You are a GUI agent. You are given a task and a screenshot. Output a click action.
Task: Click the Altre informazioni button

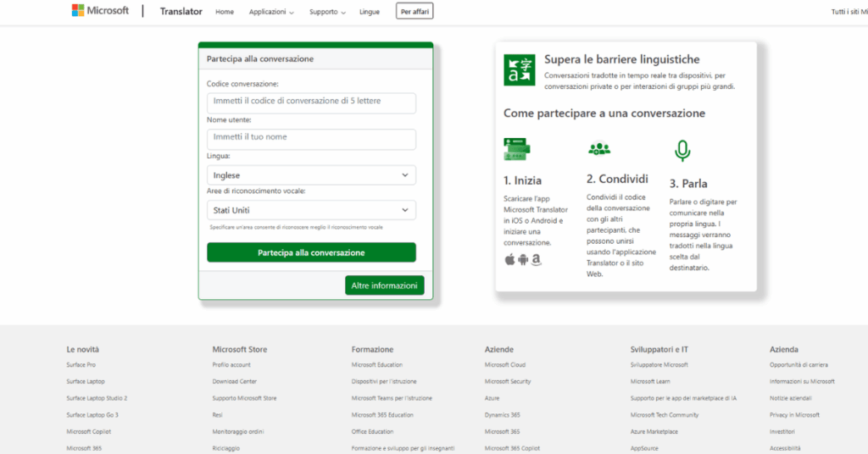tap(384, 285)
